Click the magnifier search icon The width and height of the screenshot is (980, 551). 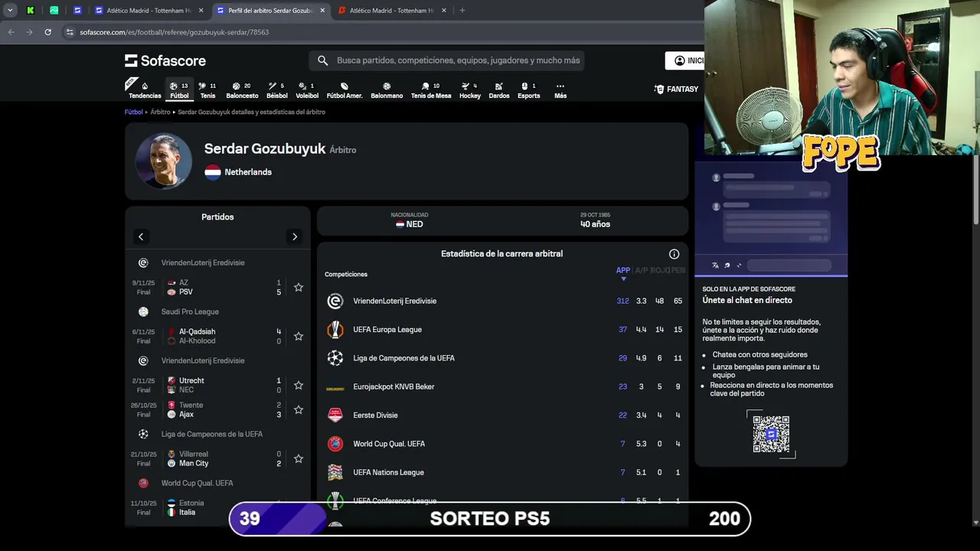coord(323,60)
